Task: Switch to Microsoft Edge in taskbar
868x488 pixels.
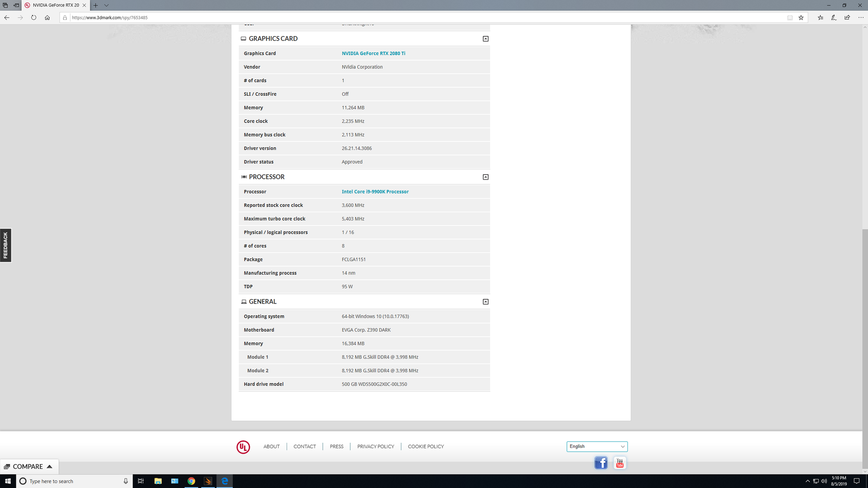Action: pos(225,481)
